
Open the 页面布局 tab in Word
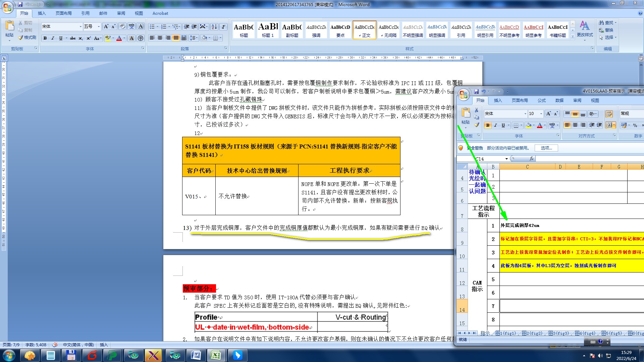[x=63, y=13]
